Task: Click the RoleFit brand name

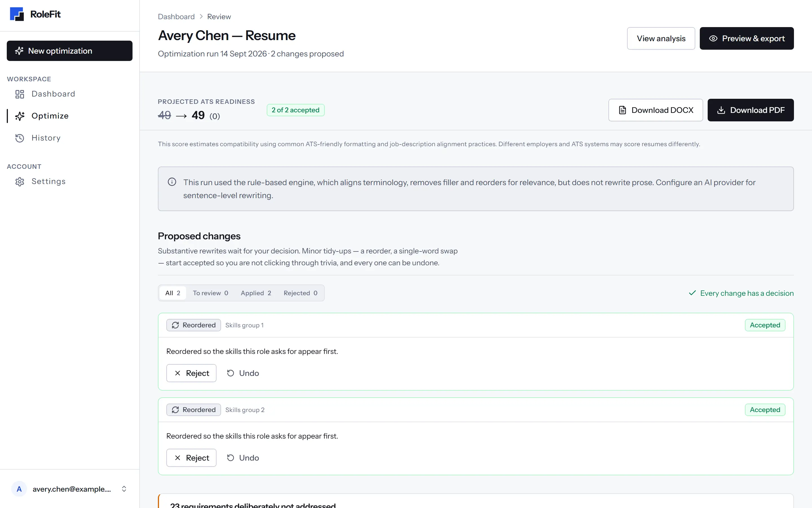Action: [45, 14]
